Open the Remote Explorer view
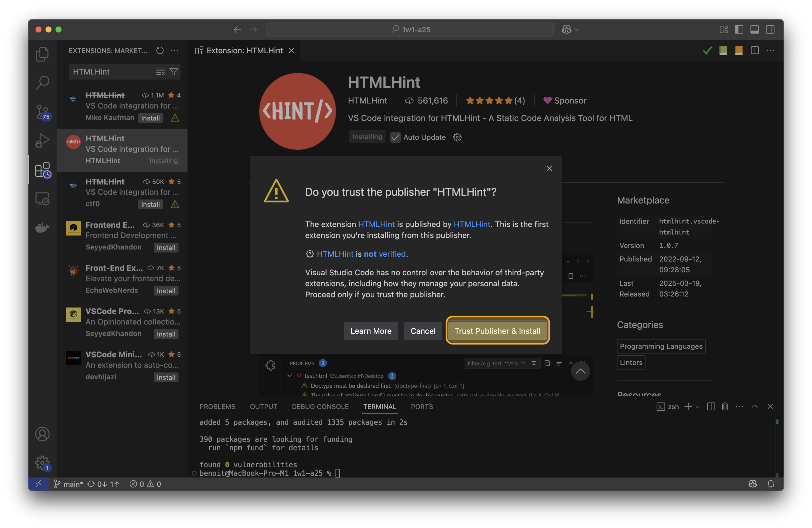Screen dimensions: 812x528 click(x=42, y=198)
